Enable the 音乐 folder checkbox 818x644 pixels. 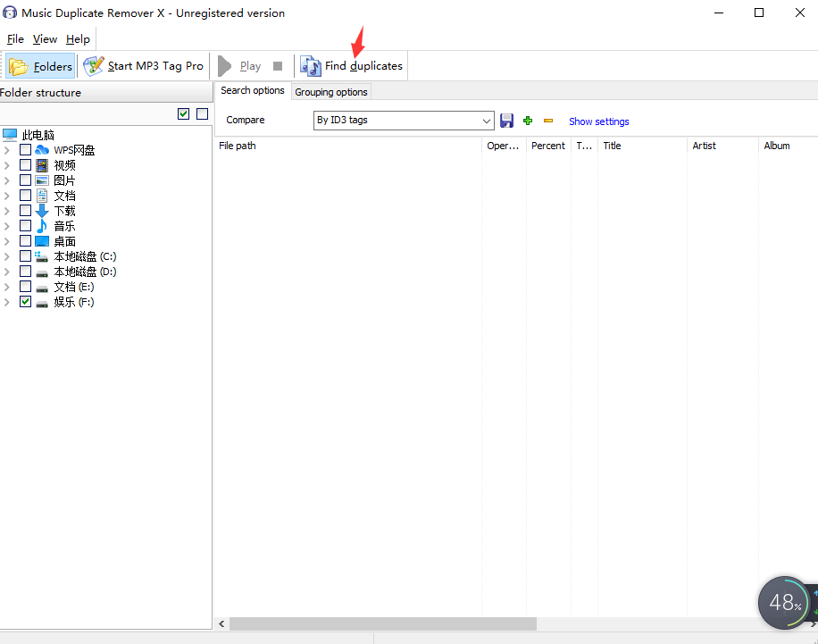(x=25, y=226)
